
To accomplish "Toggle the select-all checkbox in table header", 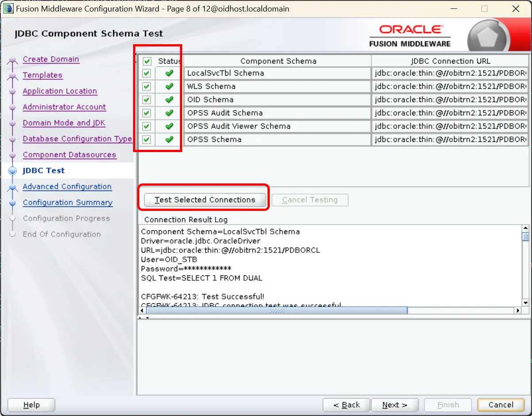I will coord(147,61).
